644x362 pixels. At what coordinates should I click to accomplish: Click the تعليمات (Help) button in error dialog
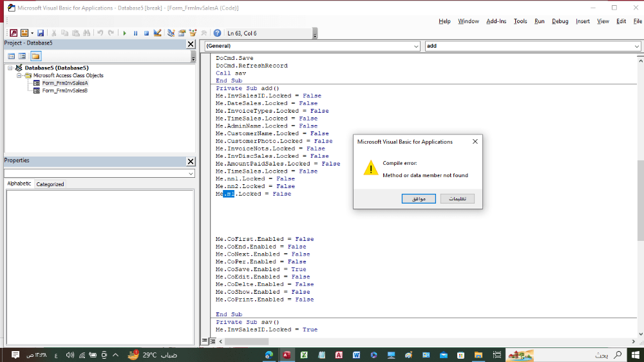point(457,198)
